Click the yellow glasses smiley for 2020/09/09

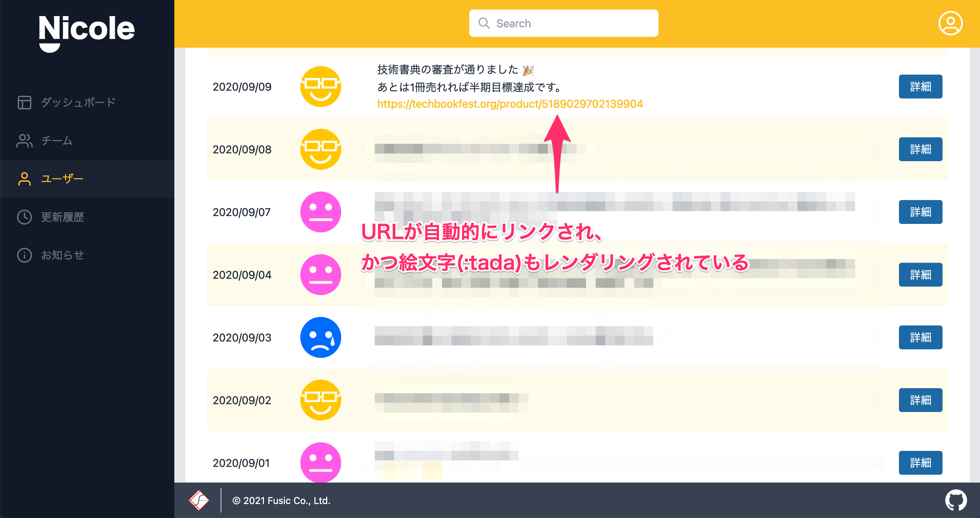320,87
